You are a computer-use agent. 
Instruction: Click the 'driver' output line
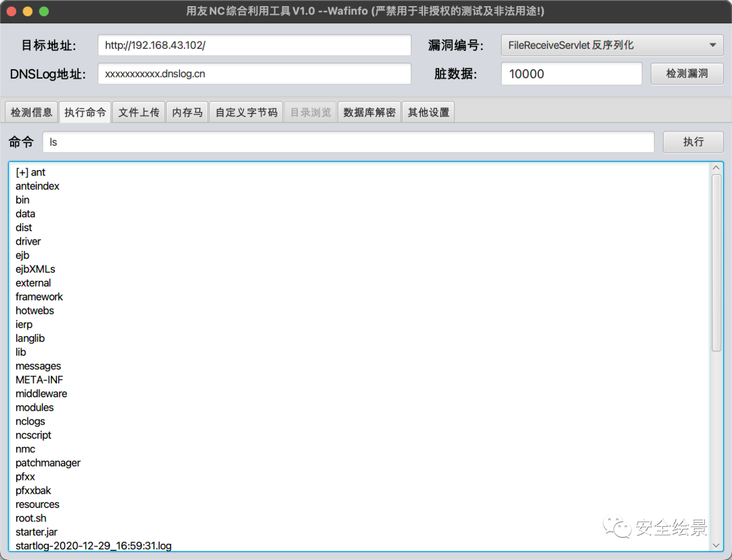pos(28,241)
